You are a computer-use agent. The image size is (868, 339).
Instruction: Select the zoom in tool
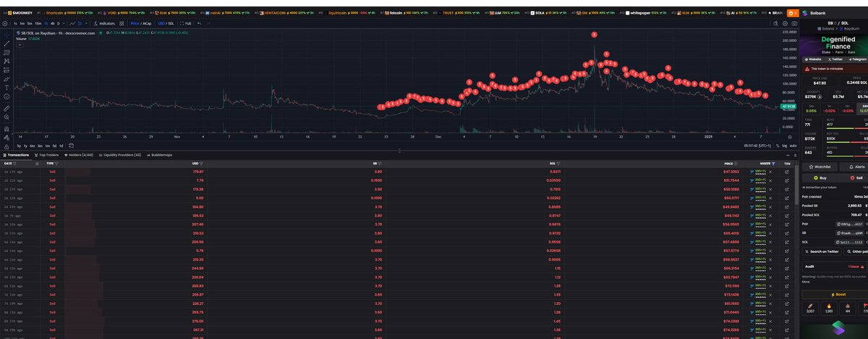click(x=7, y=117)
